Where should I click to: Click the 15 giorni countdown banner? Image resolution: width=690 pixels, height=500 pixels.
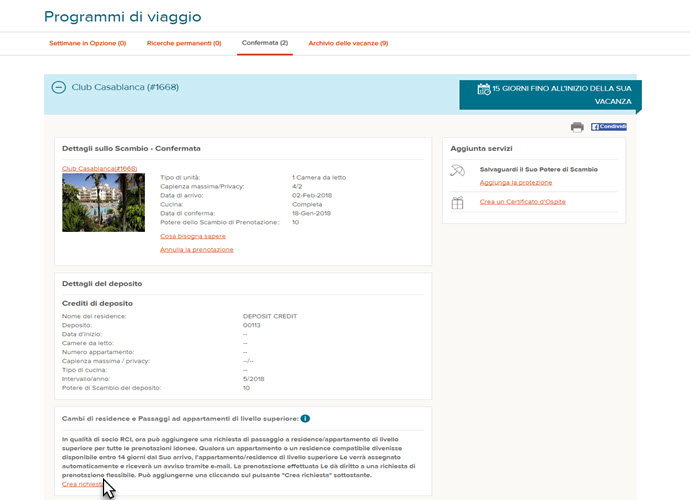550,95
